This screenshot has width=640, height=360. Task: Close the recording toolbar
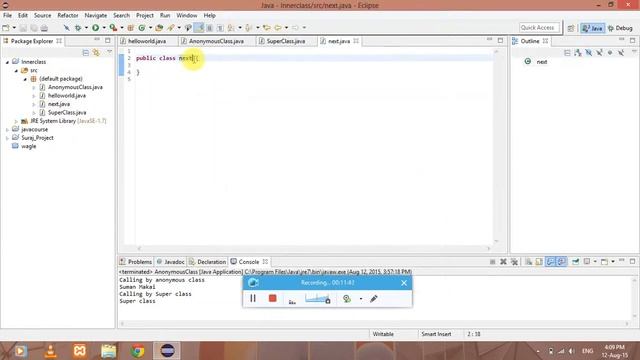coord(404,283)
